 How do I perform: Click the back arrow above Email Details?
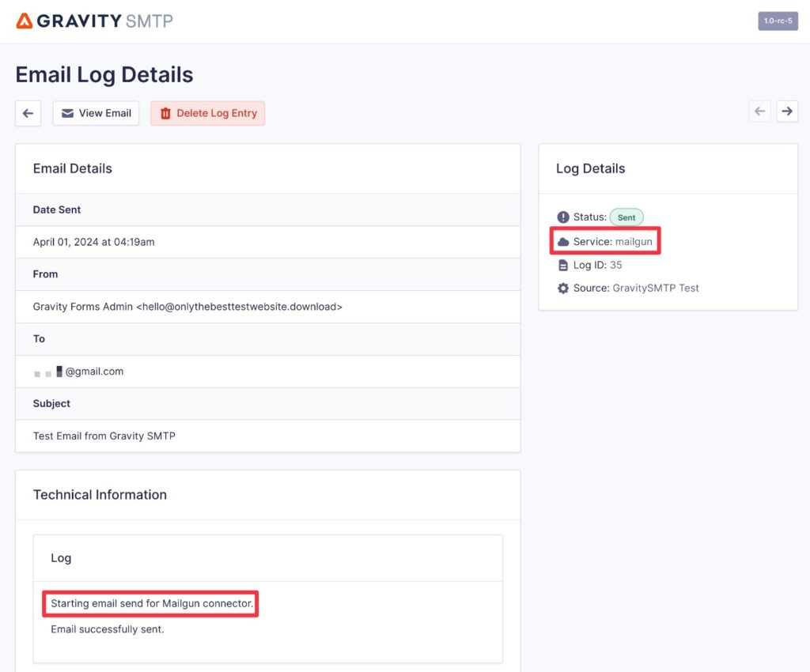point(27,113)
